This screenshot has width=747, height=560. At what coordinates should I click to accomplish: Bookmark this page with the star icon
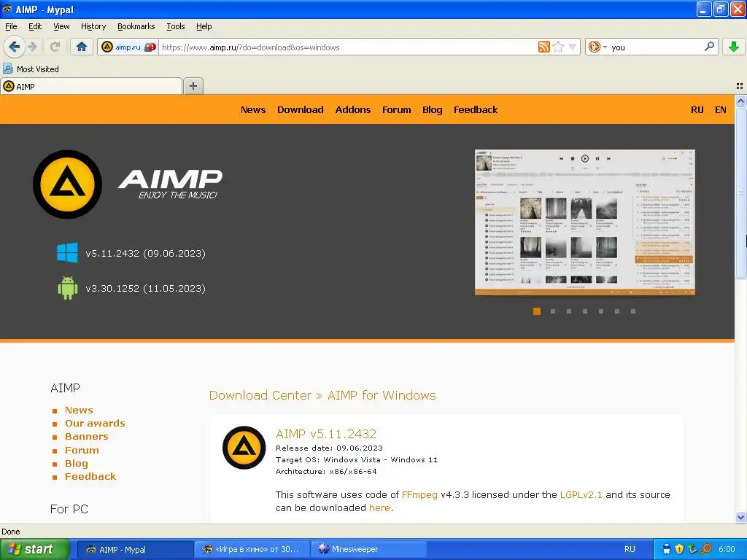click(558, 47)
